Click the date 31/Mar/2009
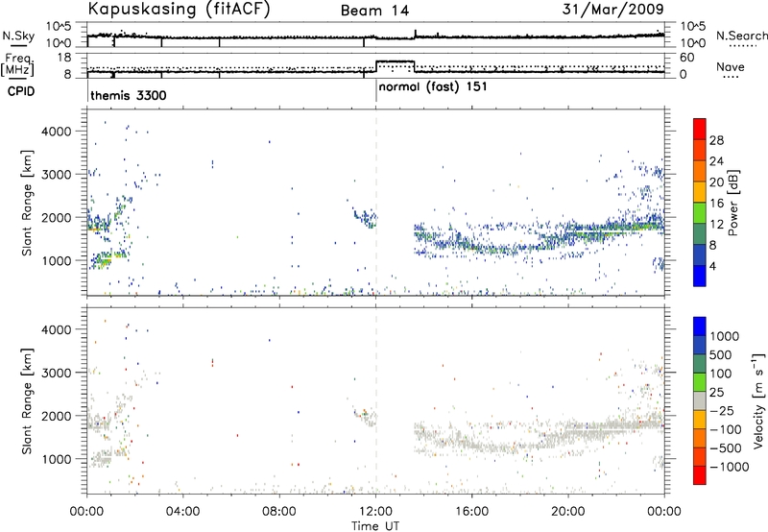Viewport: 768px width, 532px height. pos(612,9)
